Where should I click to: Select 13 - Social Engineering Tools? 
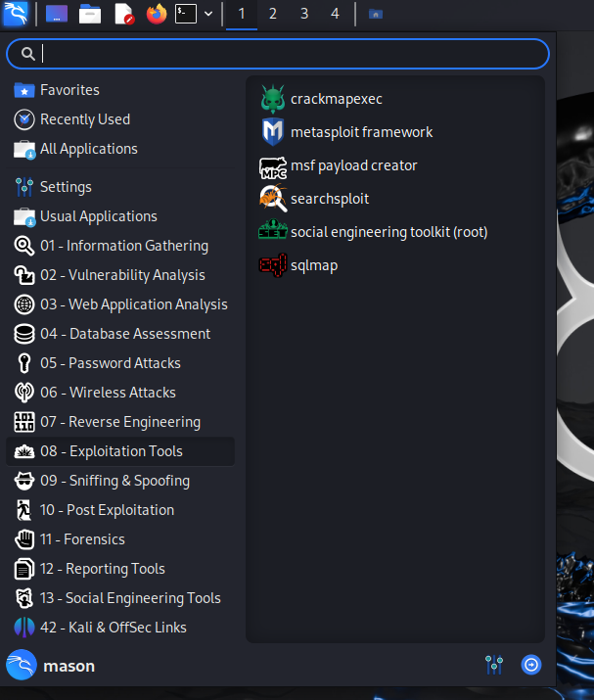coord(120,598)
